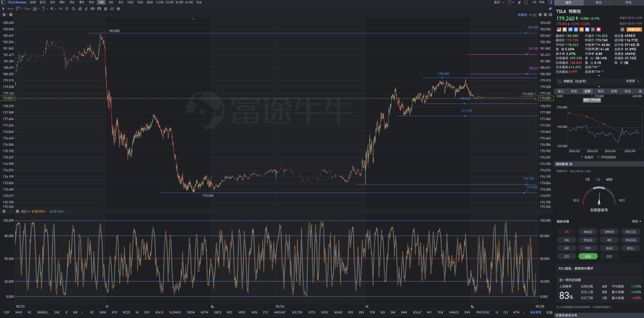
Task: Select the CDP indicator in bottom bar
Action: tap(7, 312)
